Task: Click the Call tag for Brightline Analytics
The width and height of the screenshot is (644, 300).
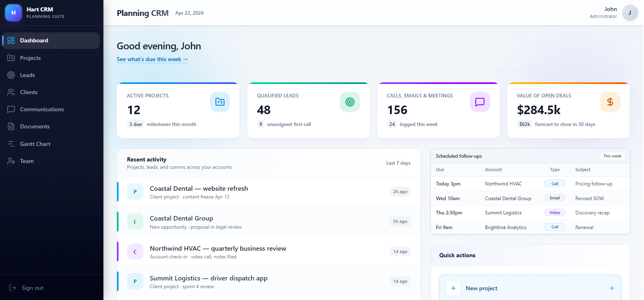Action: coord(555,227)
